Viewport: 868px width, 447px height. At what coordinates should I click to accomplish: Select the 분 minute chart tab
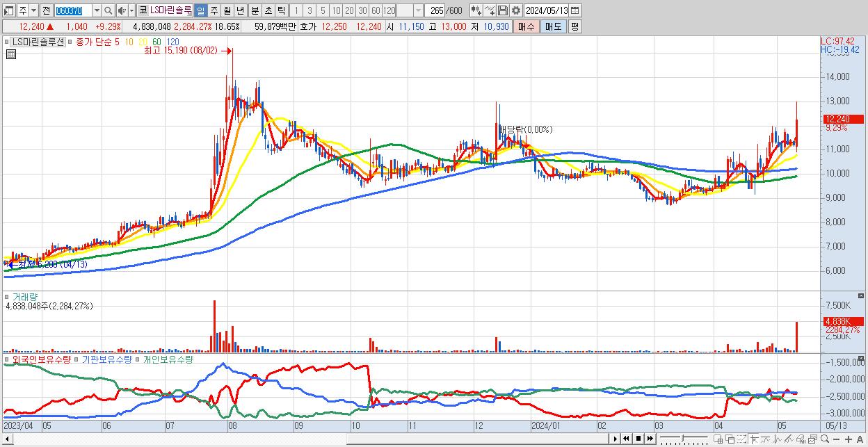[x=255, y=11]
